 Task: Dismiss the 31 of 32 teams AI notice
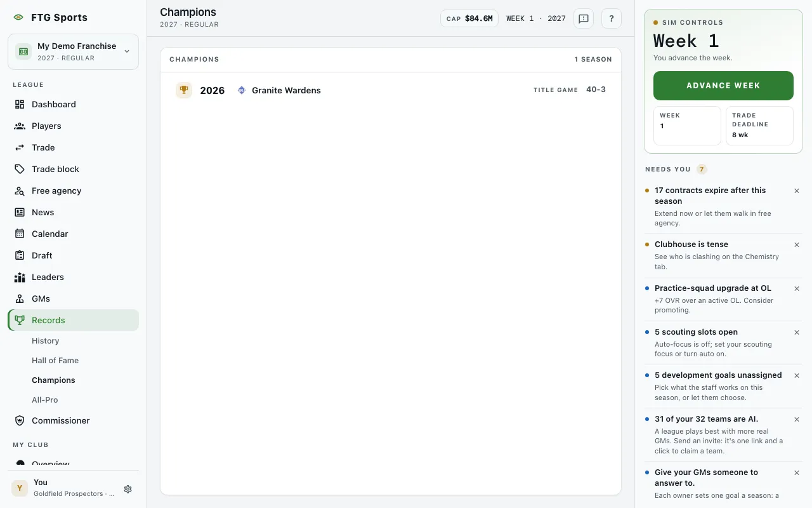coord(797,419)
